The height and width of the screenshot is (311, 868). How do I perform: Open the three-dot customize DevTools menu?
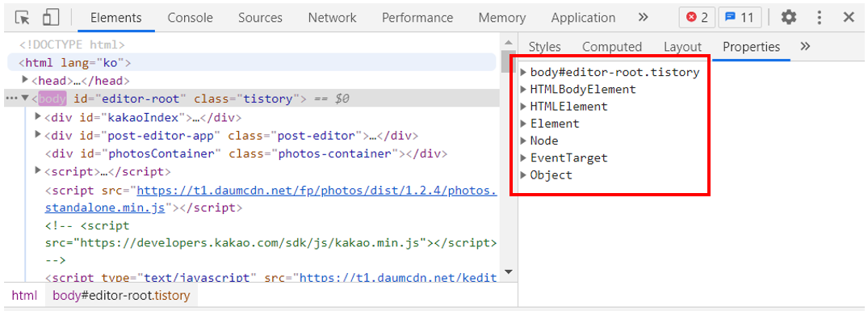point(820,17)
